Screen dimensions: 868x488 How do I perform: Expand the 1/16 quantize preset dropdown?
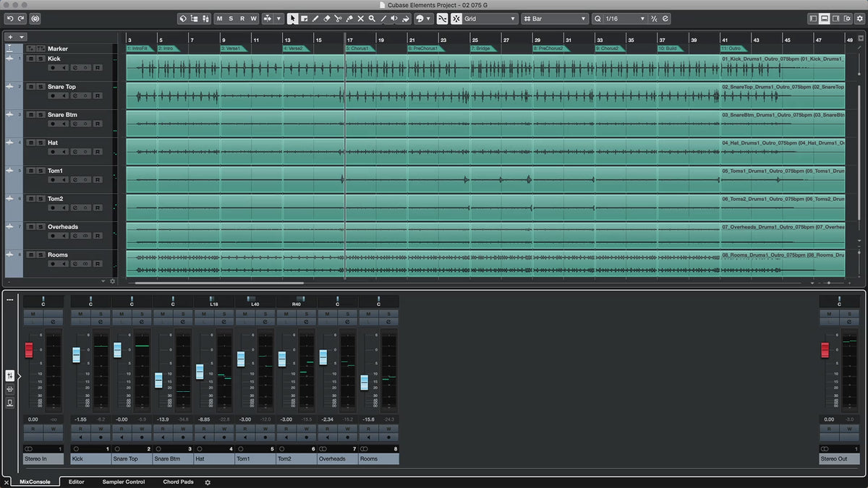[x=624, y=19]
